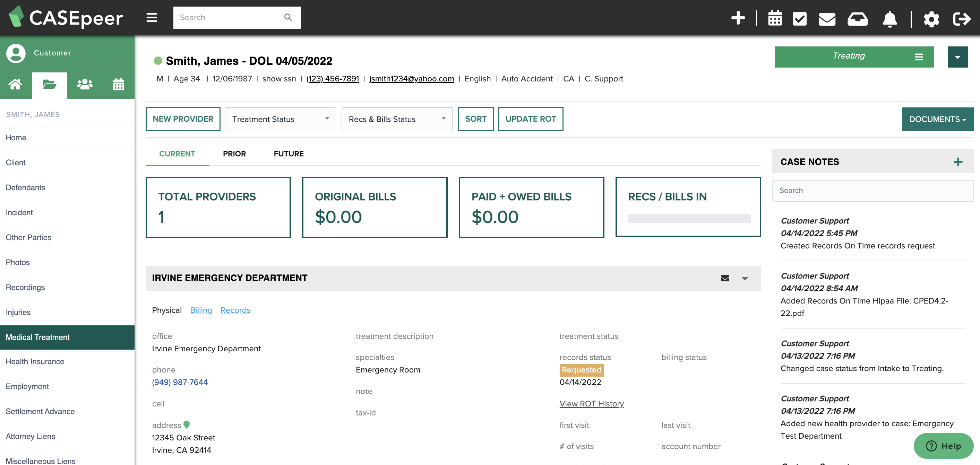The width and height of the screenshot is (980, 465).
Task: Open Recordings in the sidebar
Action: 67,288
